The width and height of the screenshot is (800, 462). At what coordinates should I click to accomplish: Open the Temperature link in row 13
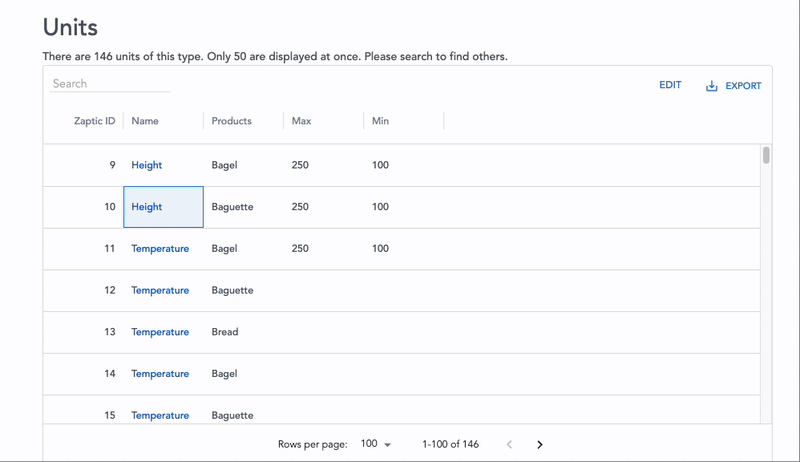(160, 332)
